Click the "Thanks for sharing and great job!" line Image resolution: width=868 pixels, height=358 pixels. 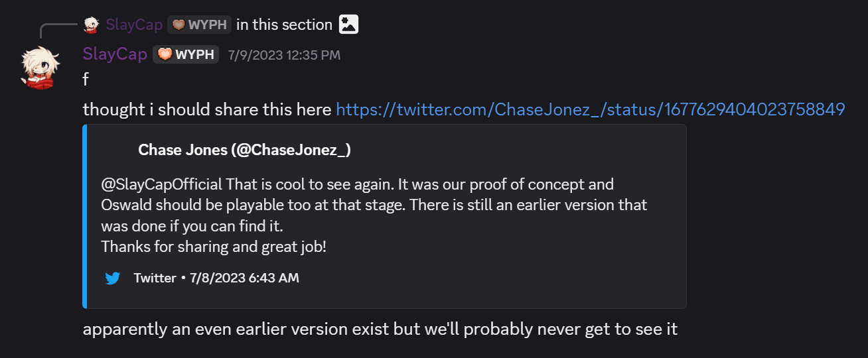[x=214, y=247]
